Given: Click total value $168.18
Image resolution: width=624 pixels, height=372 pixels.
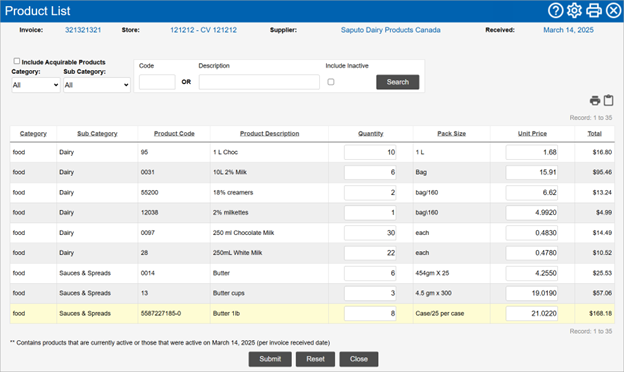Looking at the screenshot, I should pyautogui.click(x=601, y=314).
